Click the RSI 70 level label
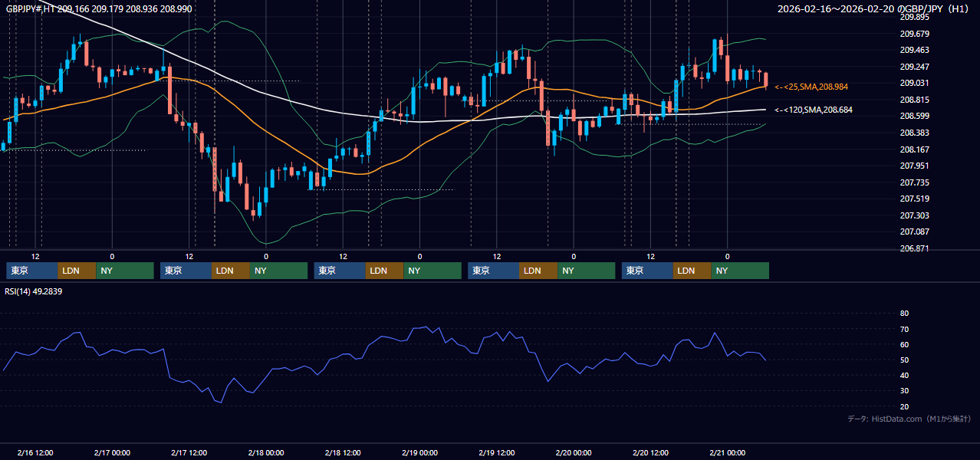980x460 pixels. point(904,329)
